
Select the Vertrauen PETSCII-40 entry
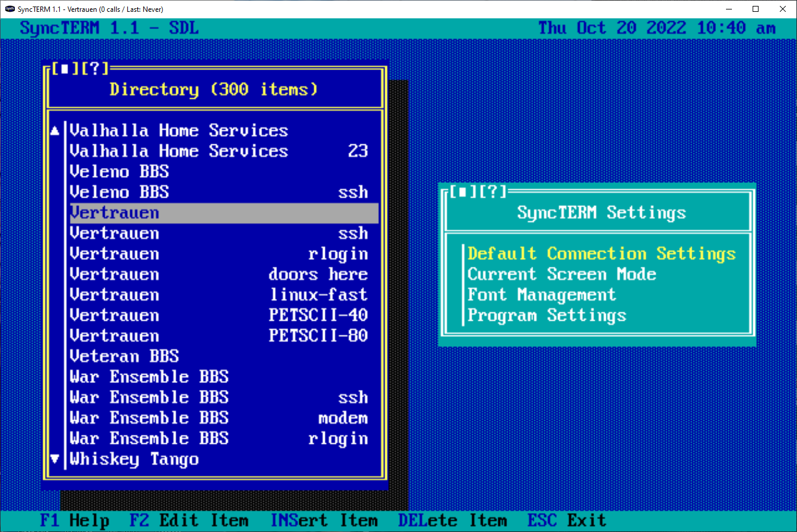219,315
